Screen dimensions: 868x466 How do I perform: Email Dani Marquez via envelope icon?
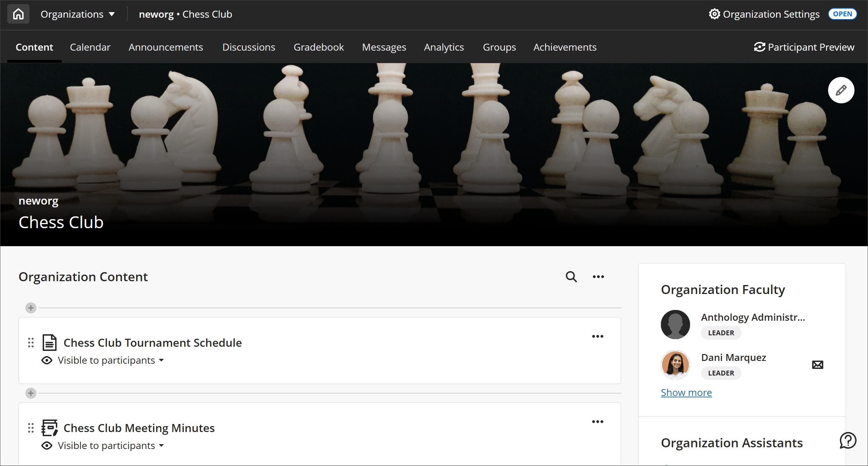point(818,364)
